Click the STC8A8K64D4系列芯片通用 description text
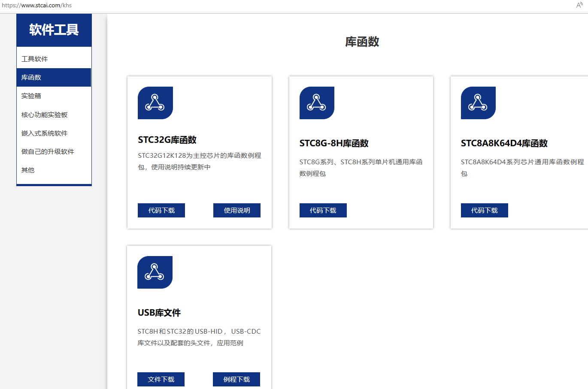The width and height of the screenshot is (588, 389). (x=522, y=168)
